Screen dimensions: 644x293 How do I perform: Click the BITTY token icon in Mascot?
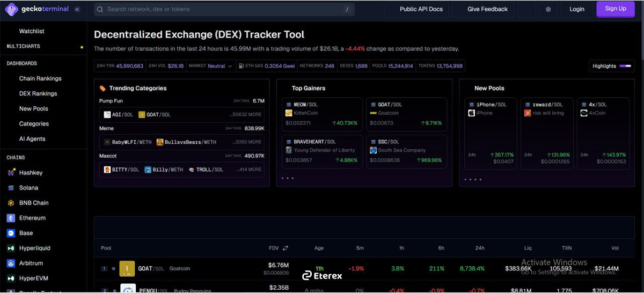coord(107,169)
